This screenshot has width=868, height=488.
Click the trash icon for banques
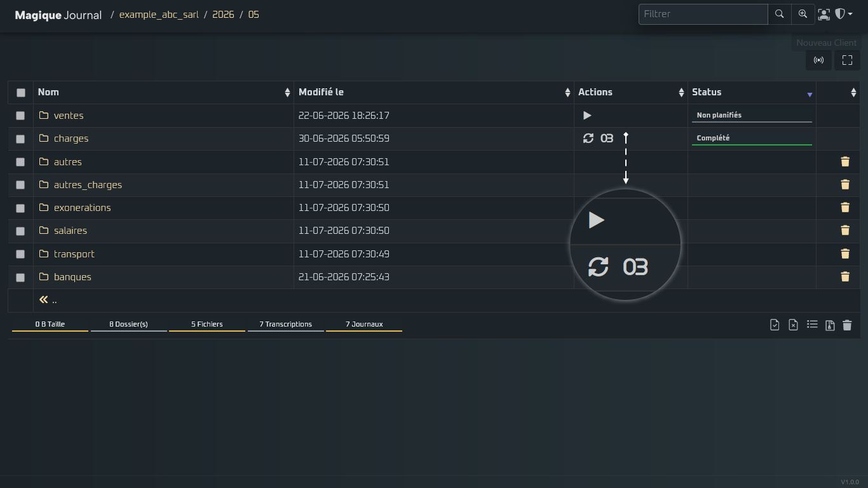[845, 277]
